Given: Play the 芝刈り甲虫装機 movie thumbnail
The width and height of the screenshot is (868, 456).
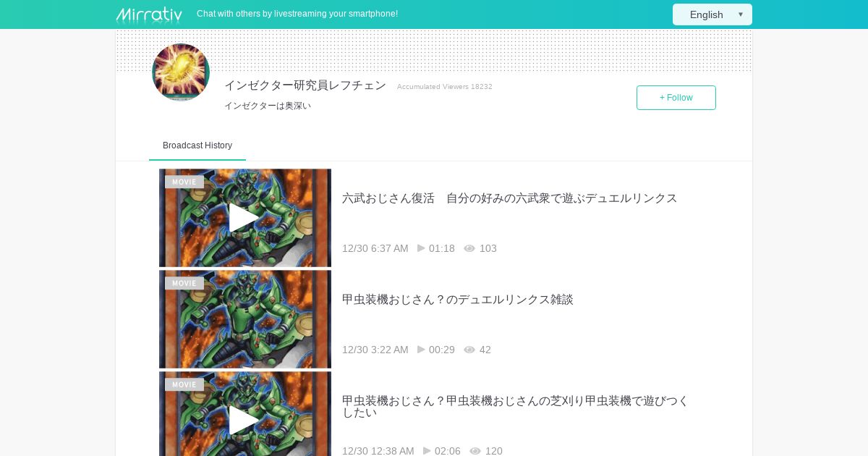Looking at the screenshot, I should click(x=245, y=414).
